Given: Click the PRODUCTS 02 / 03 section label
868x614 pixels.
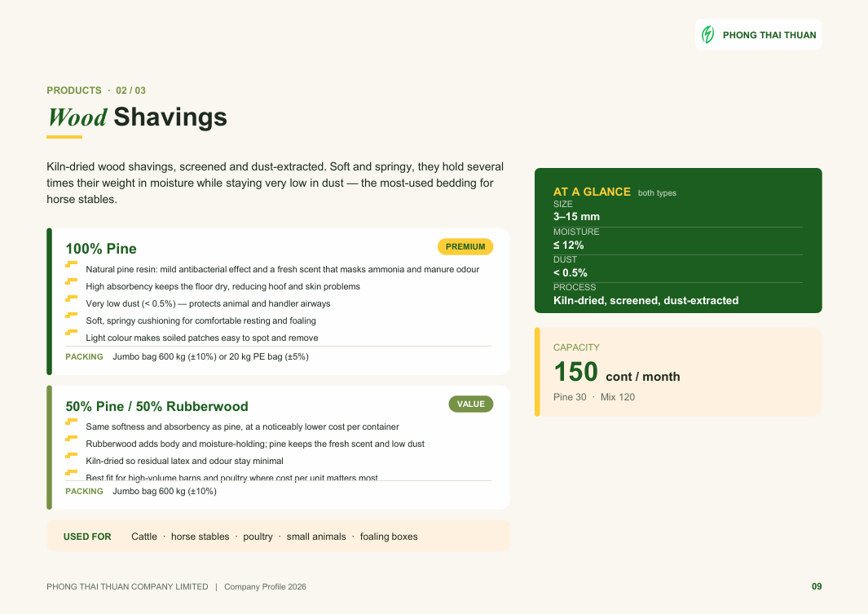Looking at the screenshot, I should (96, 91).
